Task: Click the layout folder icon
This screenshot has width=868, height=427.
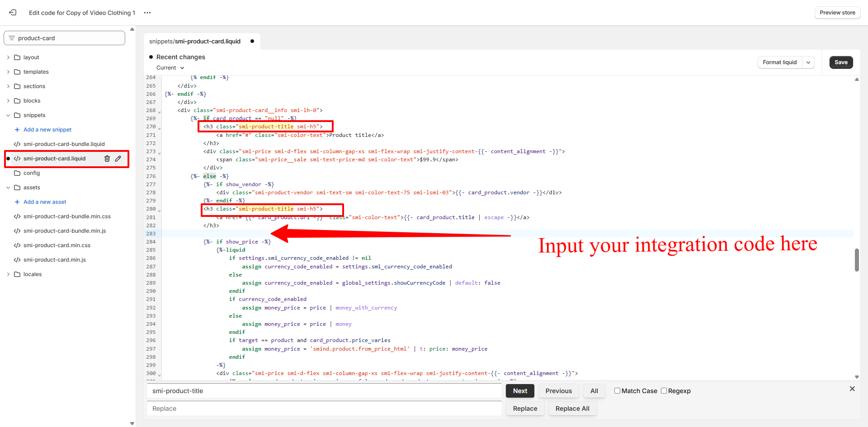Action: point(17,57)
